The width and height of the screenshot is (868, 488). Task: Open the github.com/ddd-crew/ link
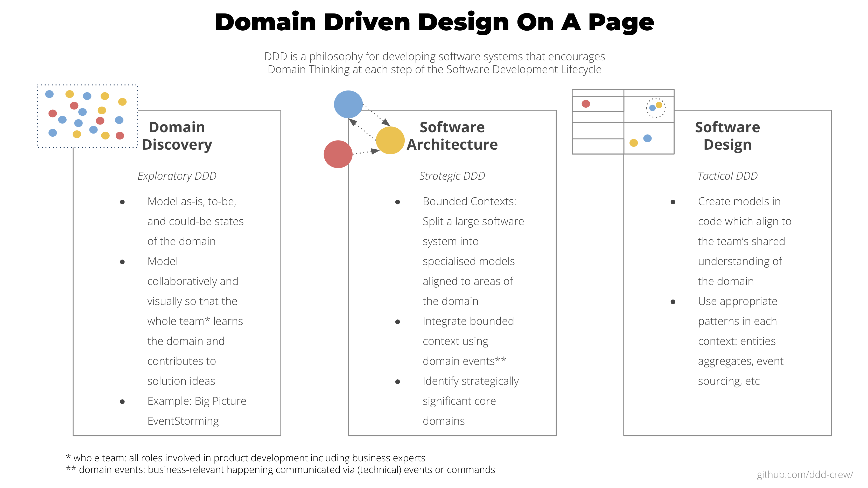pos(805,474)
